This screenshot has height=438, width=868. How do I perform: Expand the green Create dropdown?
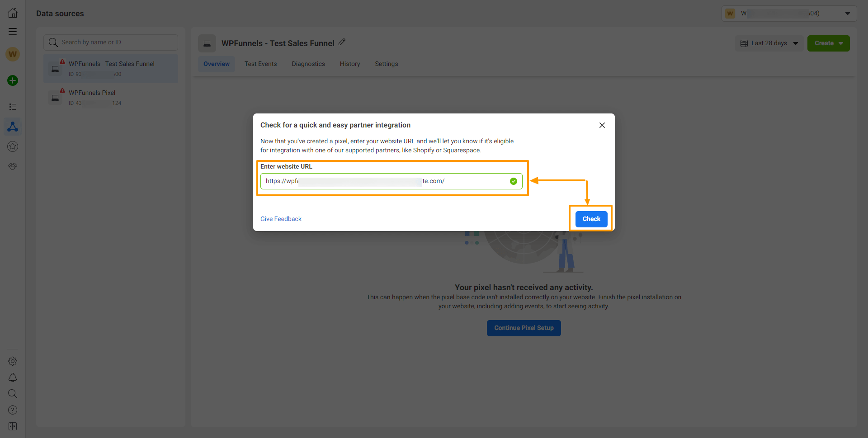pos(829,43)
